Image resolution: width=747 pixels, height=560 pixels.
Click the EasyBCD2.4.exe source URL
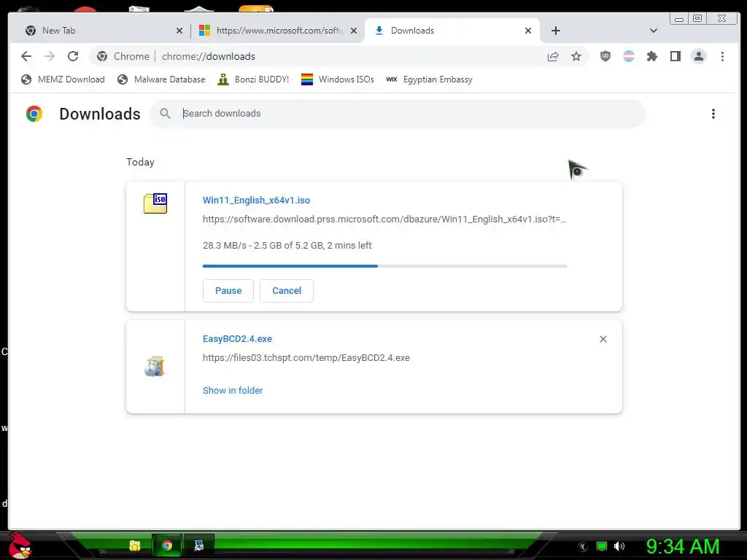(x=306, y=357)
